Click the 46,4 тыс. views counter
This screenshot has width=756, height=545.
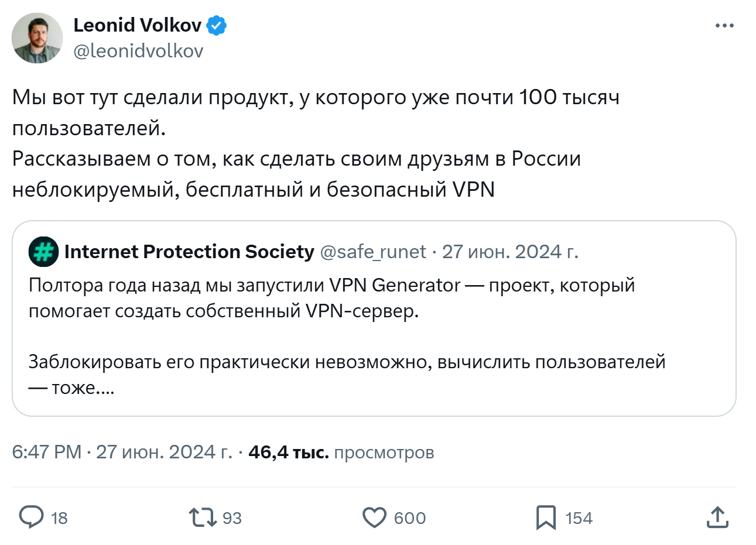pos(288,452)
